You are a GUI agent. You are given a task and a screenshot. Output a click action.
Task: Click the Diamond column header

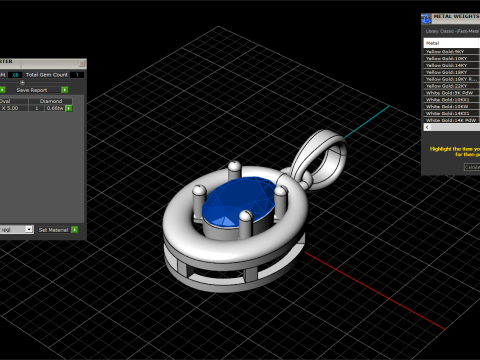click(x=51, y=101)
